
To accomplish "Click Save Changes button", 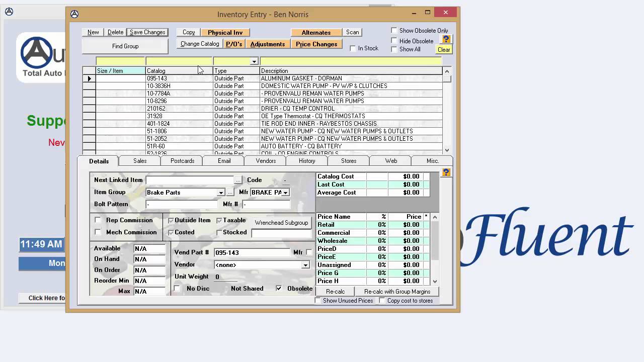I will [x=147, y=32].
